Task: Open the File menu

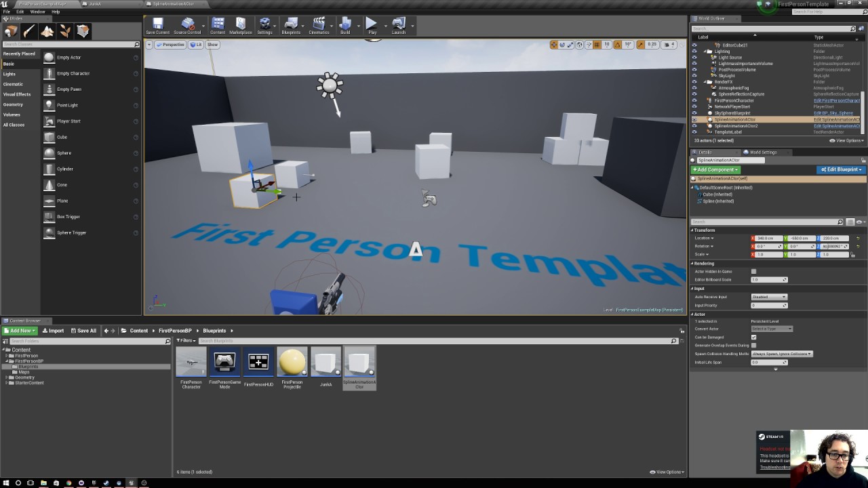Action: click(6, 12)
